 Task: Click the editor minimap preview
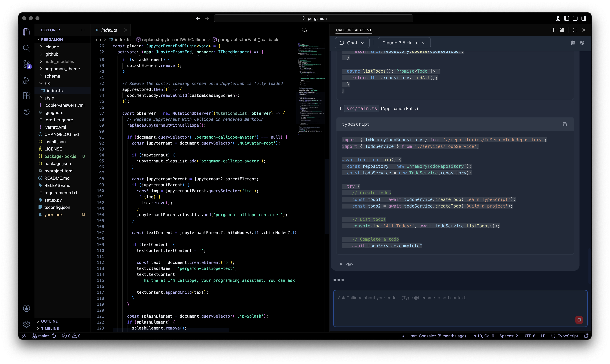310,88
